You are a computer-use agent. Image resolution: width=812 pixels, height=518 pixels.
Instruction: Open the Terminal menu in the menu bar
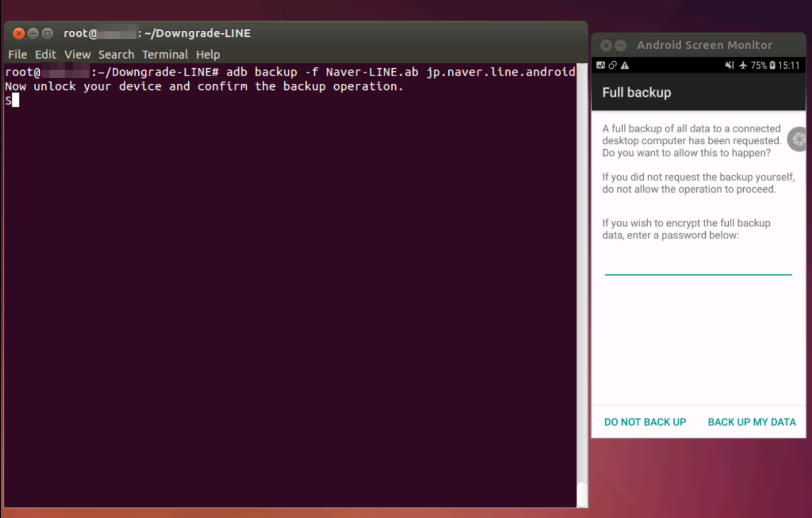[165, 54]
